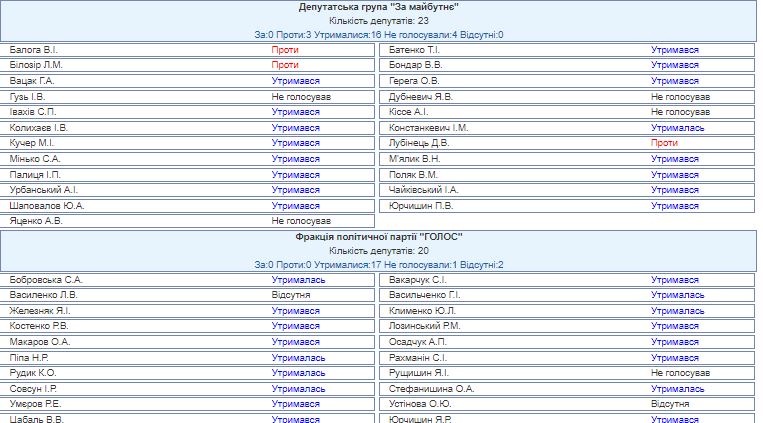Click the 'Фракція політичної партії "ГОЛОС"' heading
Image resolution: width=763 pixels, height=423 pixels.
point(379,237)
